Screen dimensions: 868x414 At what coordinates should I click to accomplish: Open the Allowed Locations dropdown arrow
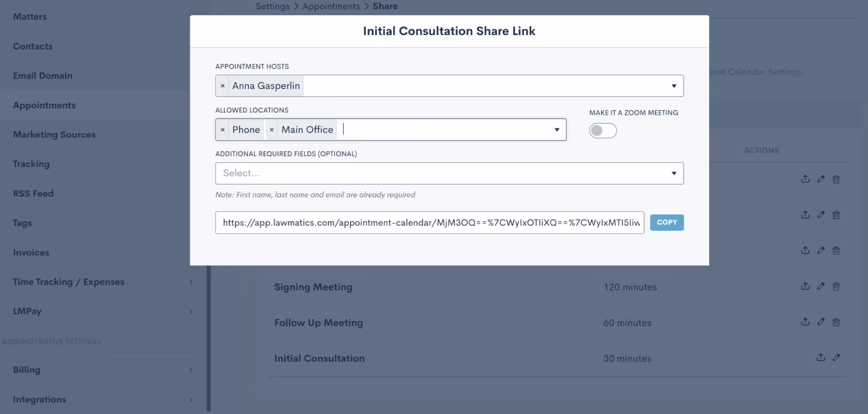[x=557, y=130]
